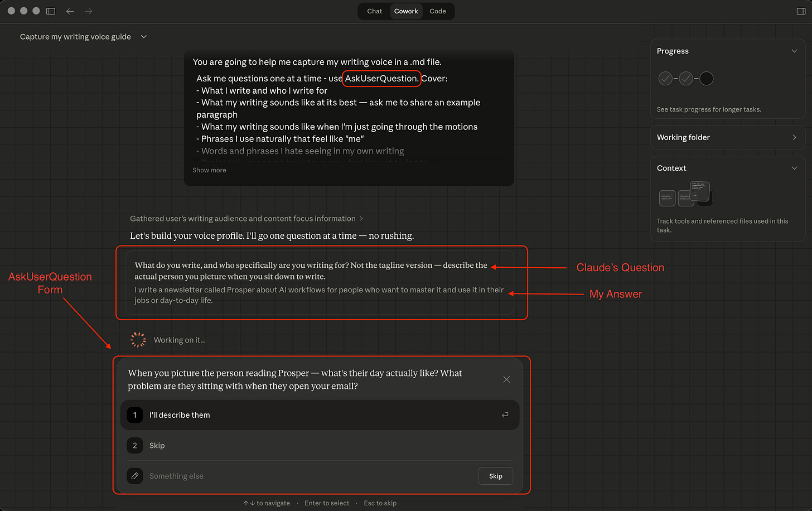The height and width of the screenshot is (511, 812).
Task: Go back with the left arrow
Action: click(70, 11)
